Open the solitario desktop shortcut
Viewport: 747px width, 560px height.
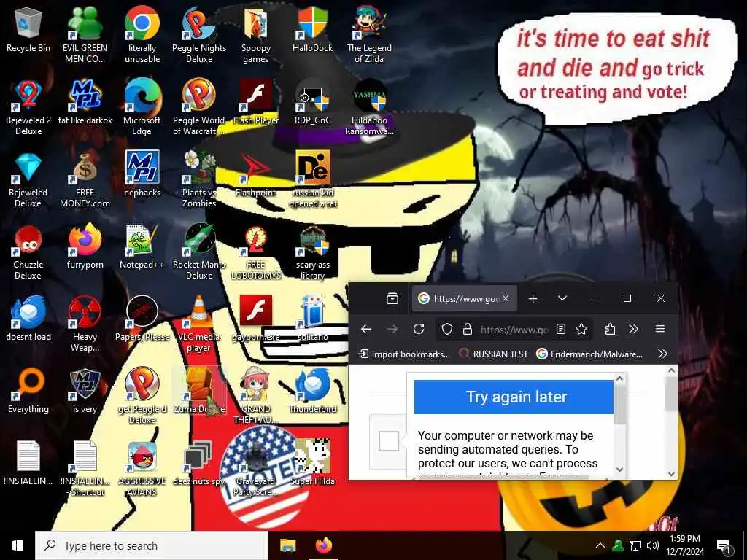point(312,318)
